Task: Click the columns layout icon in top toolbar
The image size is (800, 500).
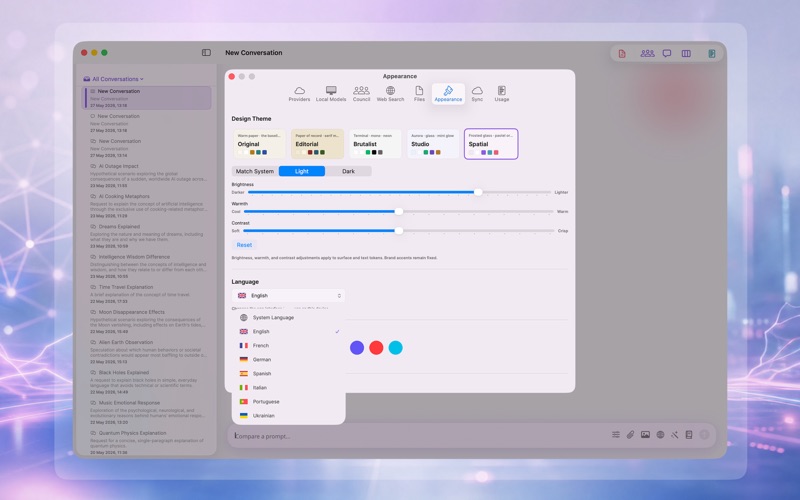Action: coord(686,54)
